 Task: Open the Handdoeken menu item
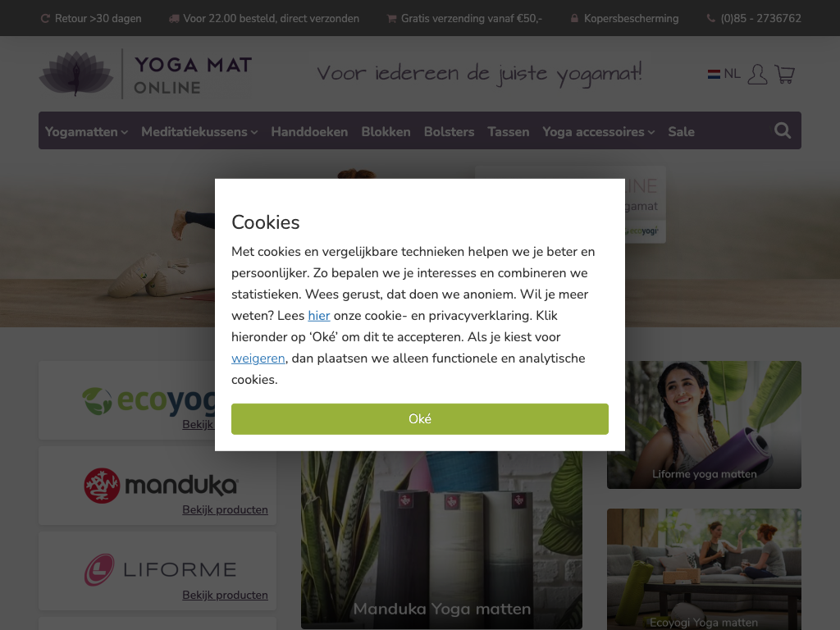click(x=309, y=132)
